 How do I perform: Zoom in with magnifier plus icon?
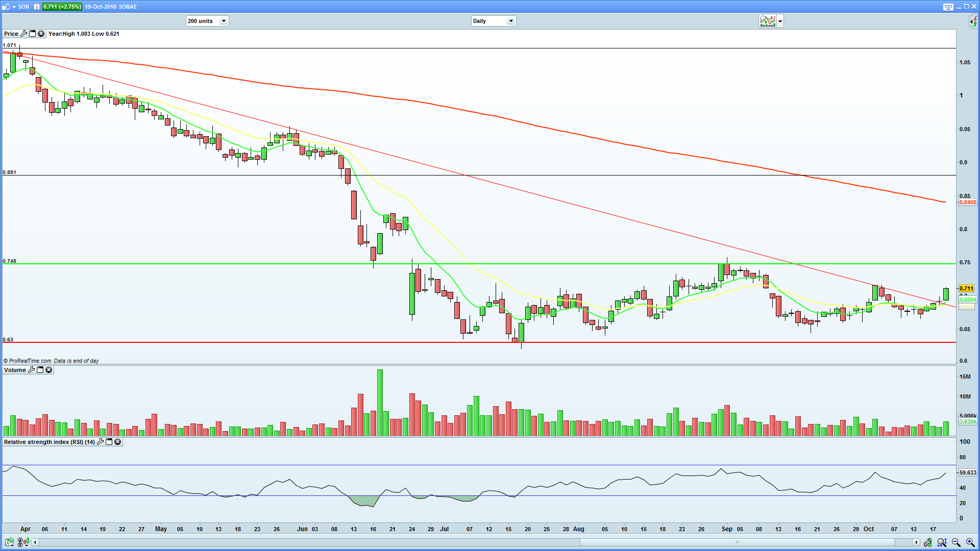(x=970, y=542)
